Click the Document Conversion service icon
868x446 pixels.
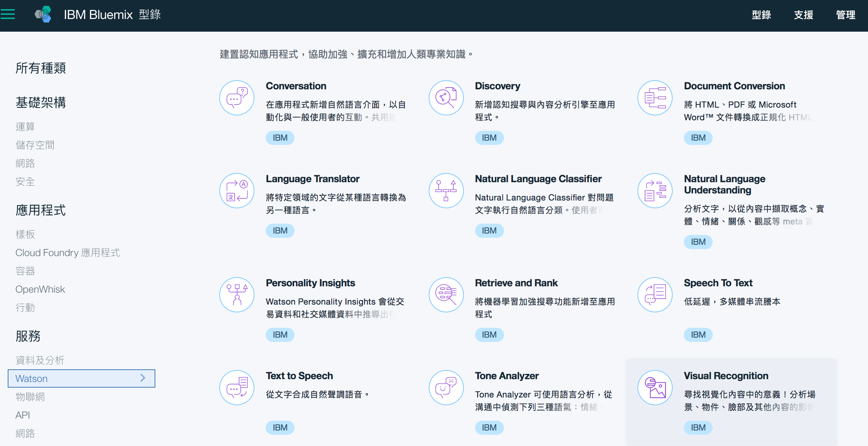click(655, 98)
